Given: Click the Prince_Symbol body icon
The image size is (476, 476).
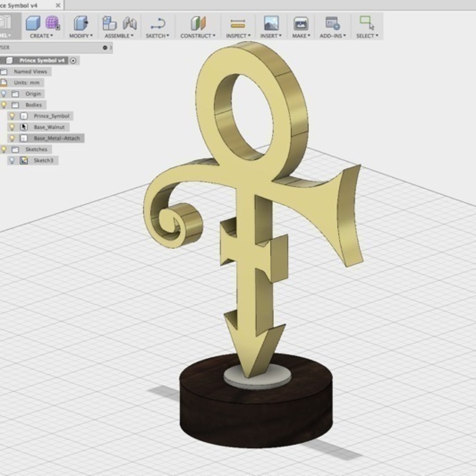Looking at the screenshot, I should click(x=24, y=116).
